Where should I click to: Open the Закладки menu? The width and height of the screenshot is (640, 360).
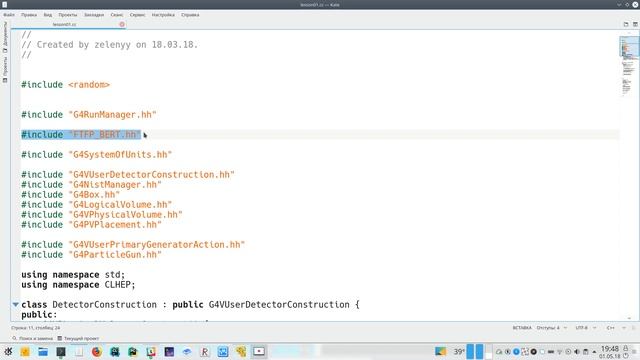click(94, 15)
